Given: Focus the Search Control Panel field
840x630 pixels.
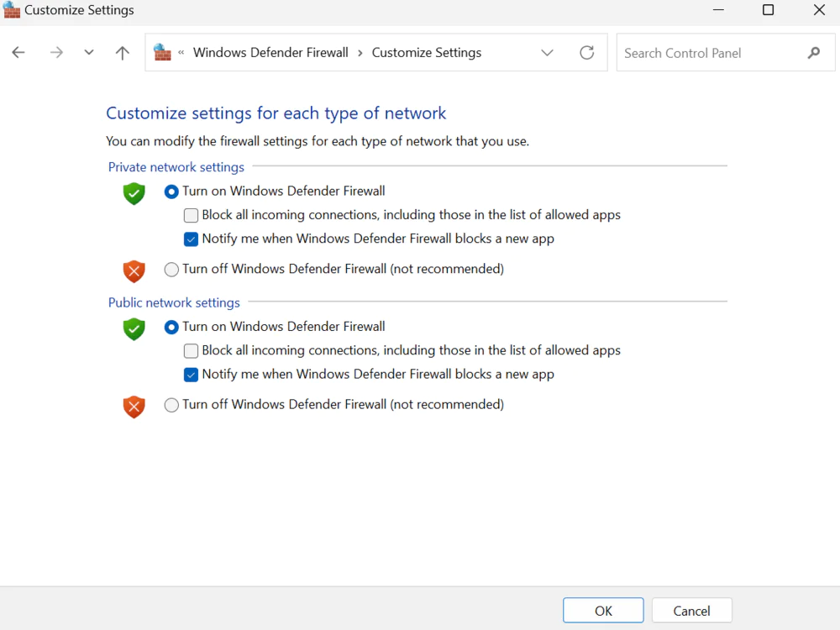Looking at the screenshot, I should coord(726,52).
